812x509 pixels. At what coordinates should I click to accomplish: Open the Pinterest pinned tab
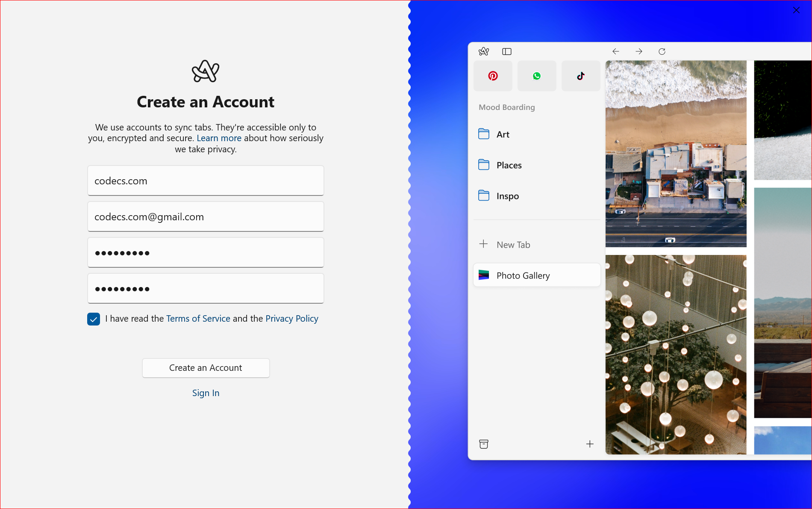[493, 76]
